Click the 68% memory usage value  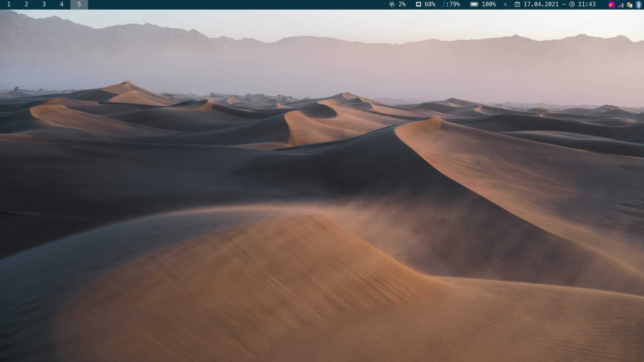(x=430, y=5)
